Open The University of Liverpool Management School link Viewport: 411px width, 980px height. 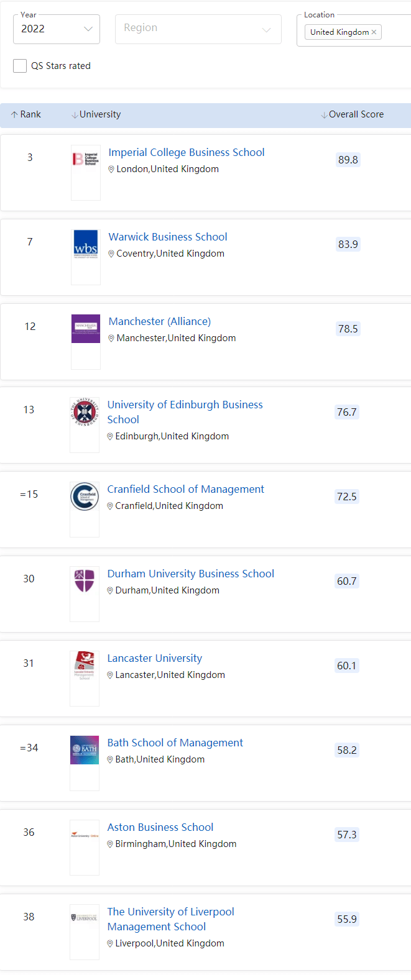pyautogui.click(x=170, y=919)
